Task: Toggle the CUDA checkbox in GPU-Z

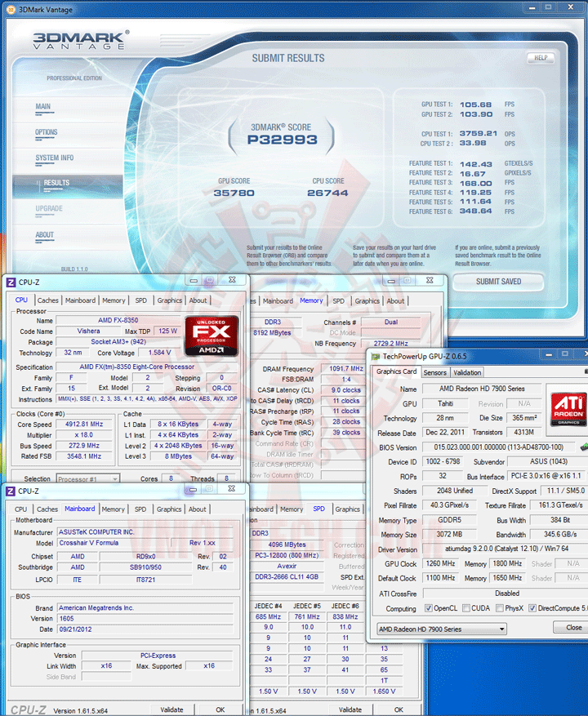Action: [466, 607]
